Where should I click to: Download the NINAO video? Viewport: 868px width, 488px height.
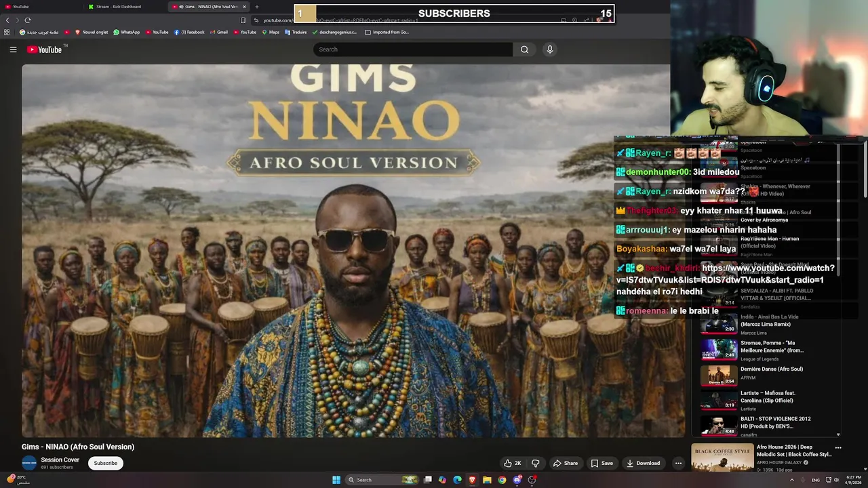643,463
